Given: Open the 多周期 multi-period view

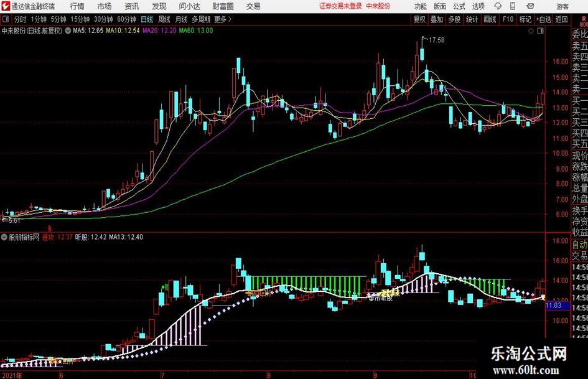Looking at the screenshot, I should pos(201,19).
